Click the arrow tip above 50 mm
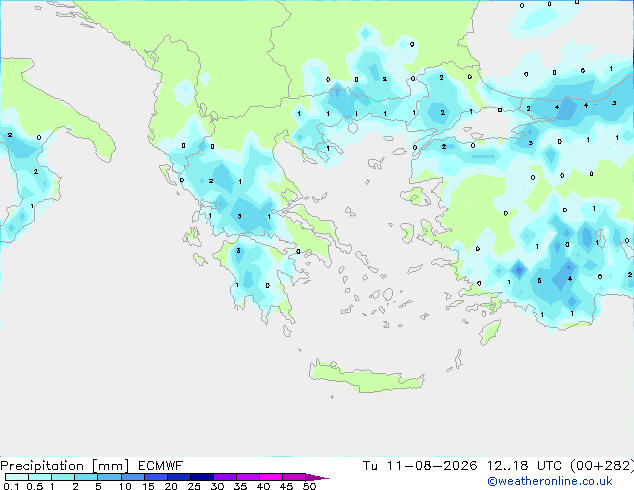The width and height of the screenshot is (634, 490). [317, 477]
